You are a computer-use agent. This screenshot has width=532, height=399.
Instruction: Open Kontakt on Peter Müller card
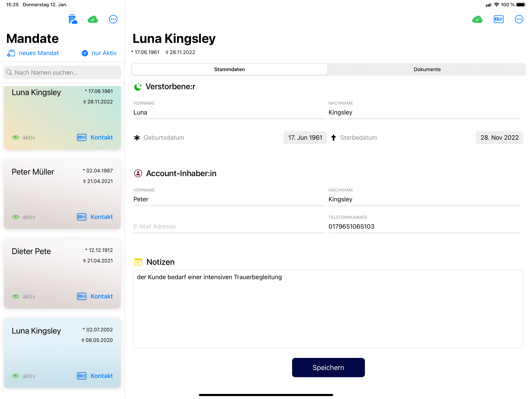click(x=95, y=217)
